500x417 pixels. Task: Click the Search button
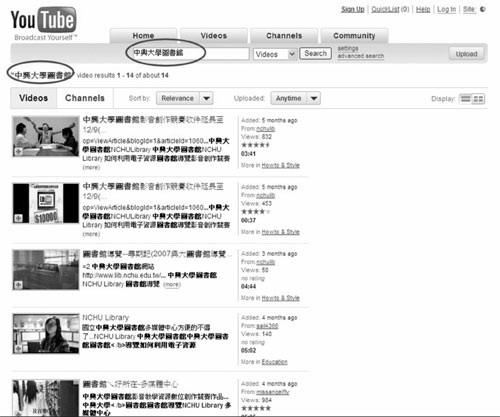coord(315,53)
